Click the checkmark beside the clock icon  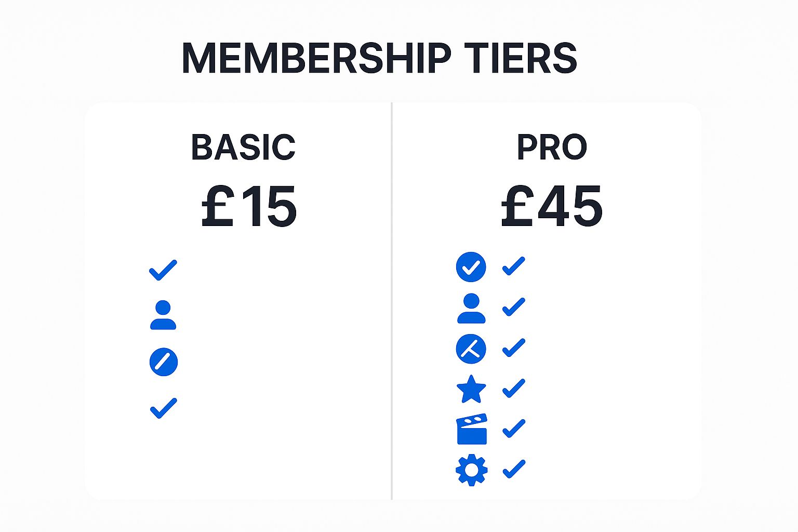[514, 348]
